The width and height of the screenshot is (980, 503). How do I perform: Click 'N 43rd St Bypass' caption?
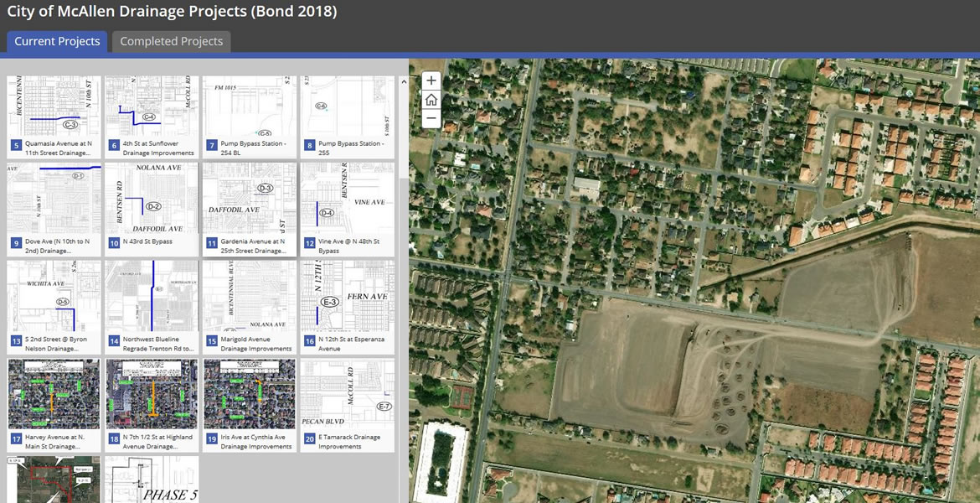point(147,241)
